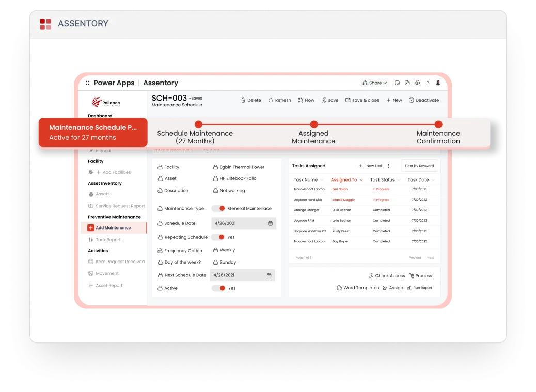Screen dimensions: 536x392
Task: Expand the Task Name column dropdown
Action: click(x=322, y=180)
